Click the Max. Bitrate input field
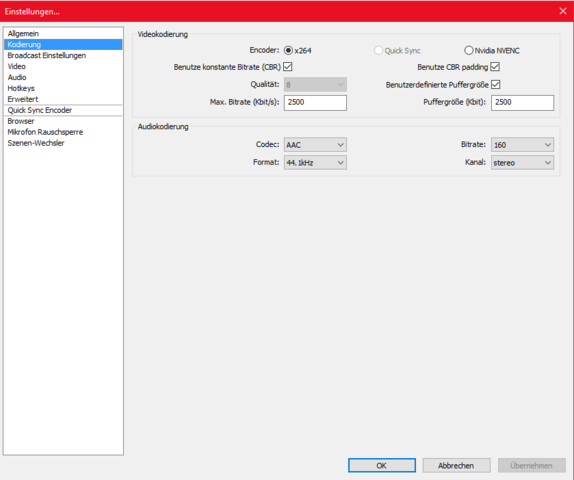The width and height of the screenshot is (574, 480). tap(315, 103)
